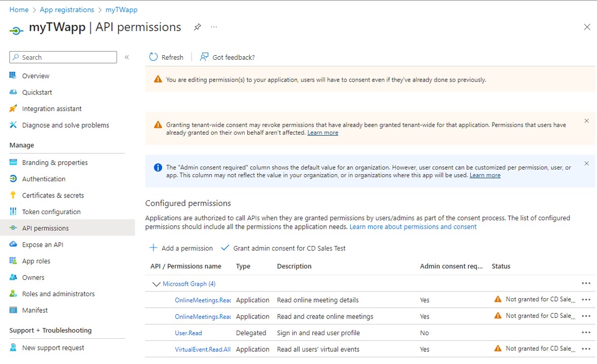Click the Token configuration icon

(13, 212)
